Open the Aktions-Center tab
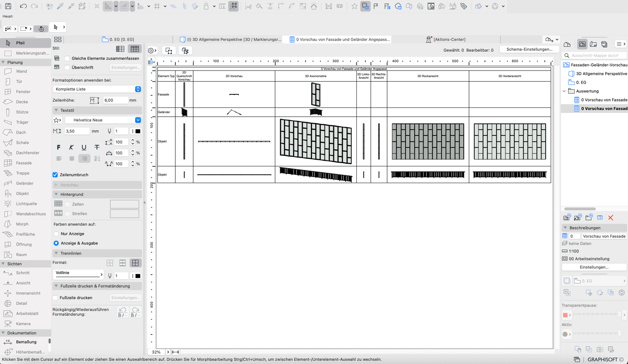 tap(446, 40)
